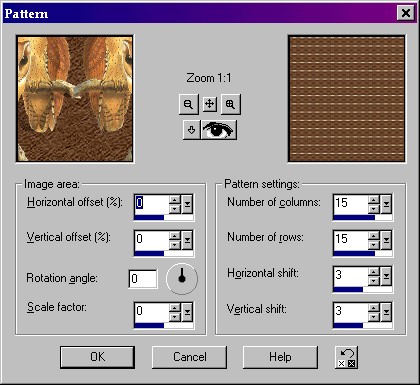Image resolution: width=420 pixels, height=385 pixels.
Task: Decrease the Vertical offset with down arrow
Action: 175,245
